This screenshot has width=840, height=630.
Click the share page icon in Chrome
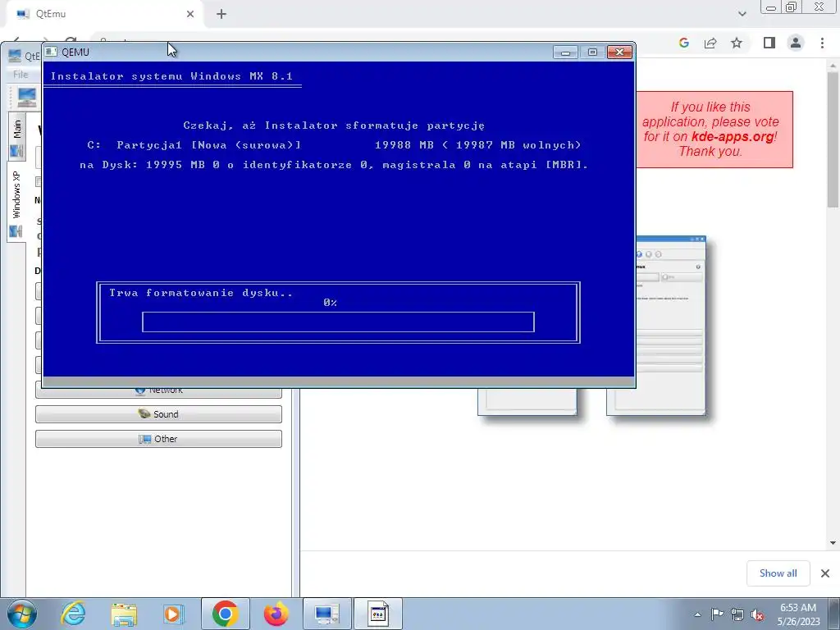click(x=710, y=43)
